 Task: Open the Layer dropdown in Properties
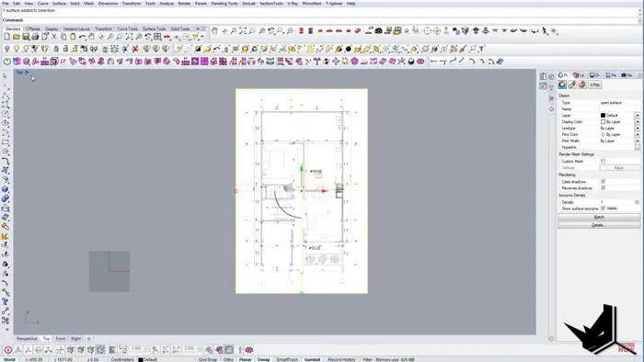click(637, 116)
